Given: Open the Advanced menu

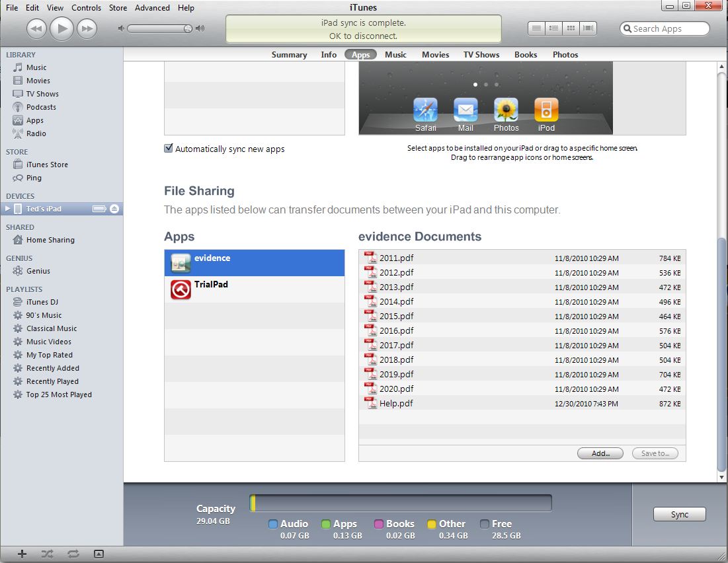Looking at the screenshot, I should [152, 7].
